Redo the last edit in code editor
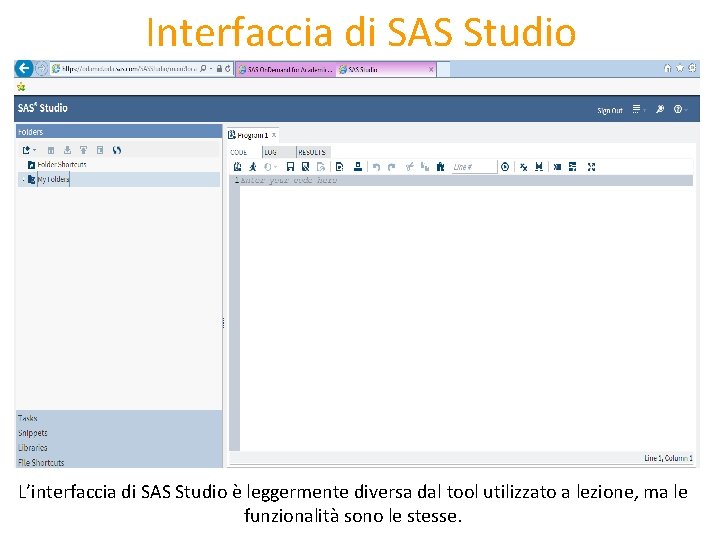720x540 pixels. pos(392,167)
